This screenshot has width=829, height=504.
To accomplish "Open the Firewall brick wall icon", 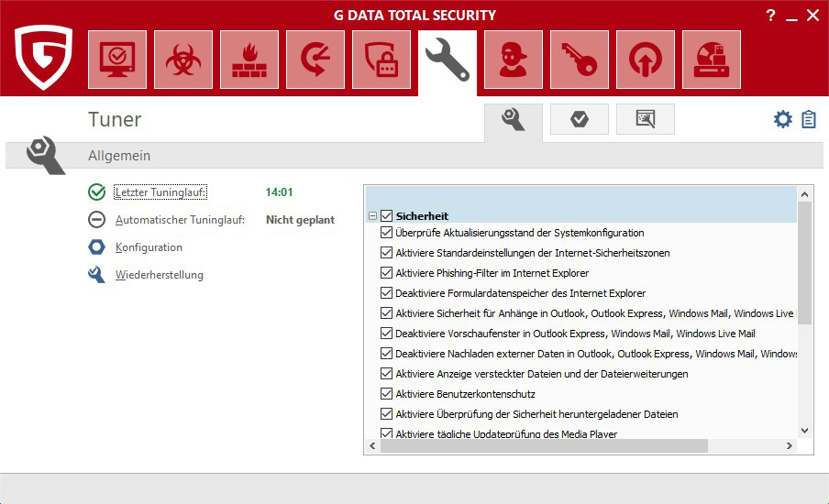I will coord(249,60).
